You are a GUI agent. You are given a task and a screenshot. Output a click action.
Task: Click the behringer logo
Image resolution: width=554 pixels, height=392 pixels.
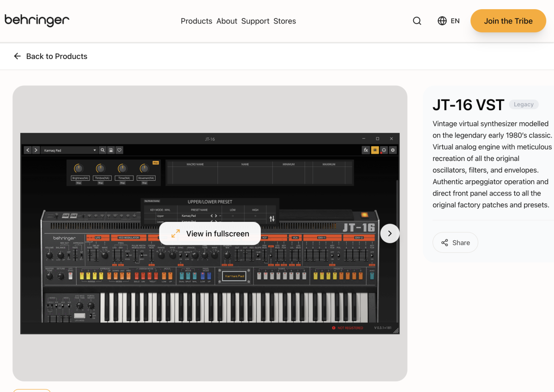pos(37,21)
